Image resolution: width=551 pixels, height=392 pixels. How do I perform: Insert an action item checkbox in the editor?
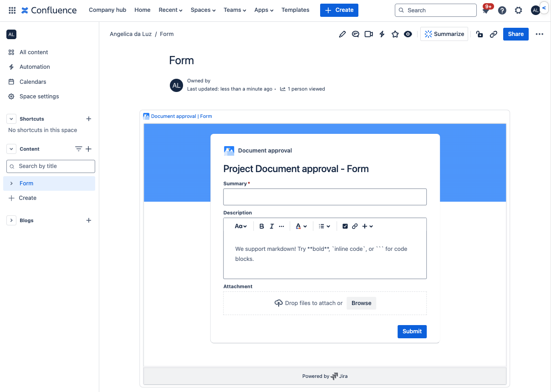coord(345,226)
